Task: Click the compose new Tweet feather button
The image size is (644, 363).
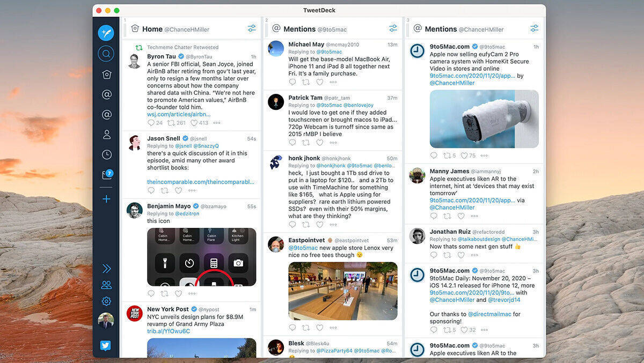Action: point(106,33)
